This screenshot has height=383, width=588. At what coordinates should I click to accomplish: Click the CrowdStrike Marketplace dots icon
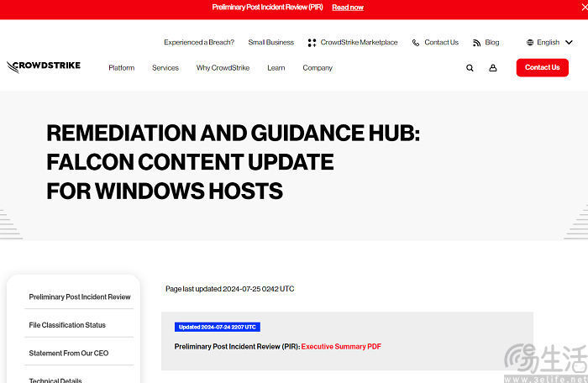pyautogui.click(x=312, y=43)
